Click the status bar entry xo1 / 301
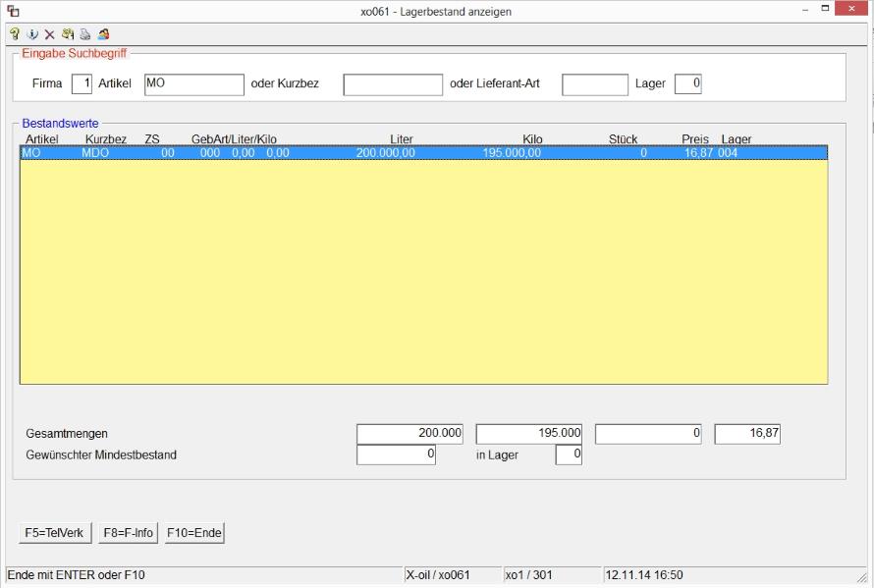Screen dimensions: 874x588 [528, 574]
